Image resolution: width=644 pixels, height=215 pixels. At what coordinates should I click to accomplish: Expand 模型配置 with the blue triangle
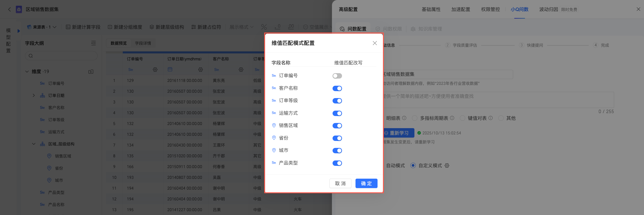[x=18, y=31]
